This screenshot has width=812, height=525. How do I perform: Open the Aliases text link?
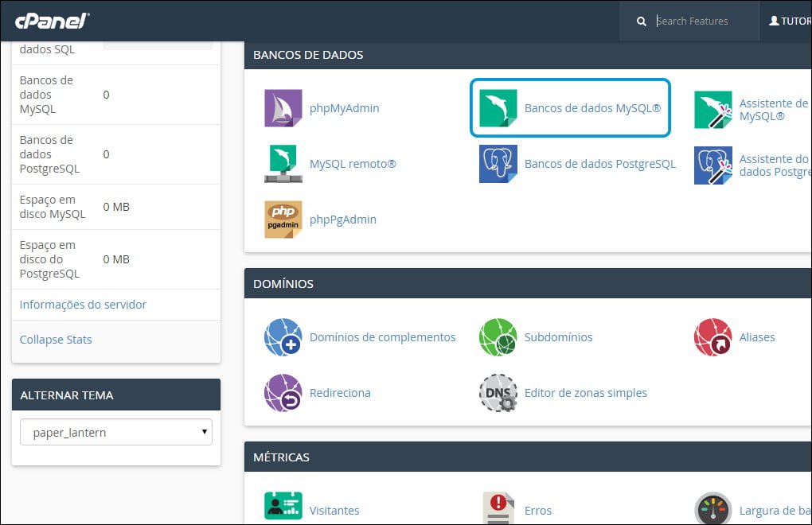click(757, 337)
